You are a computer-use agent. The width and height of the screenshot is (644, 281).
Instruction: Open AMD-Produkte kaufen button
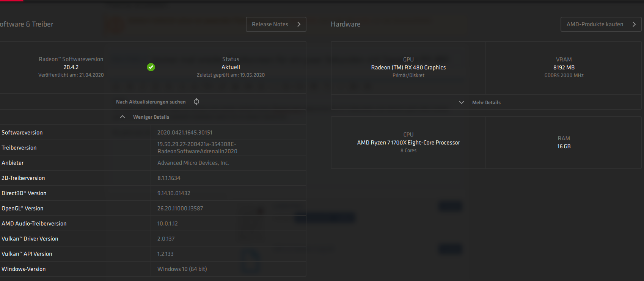(x=601, y=24)
